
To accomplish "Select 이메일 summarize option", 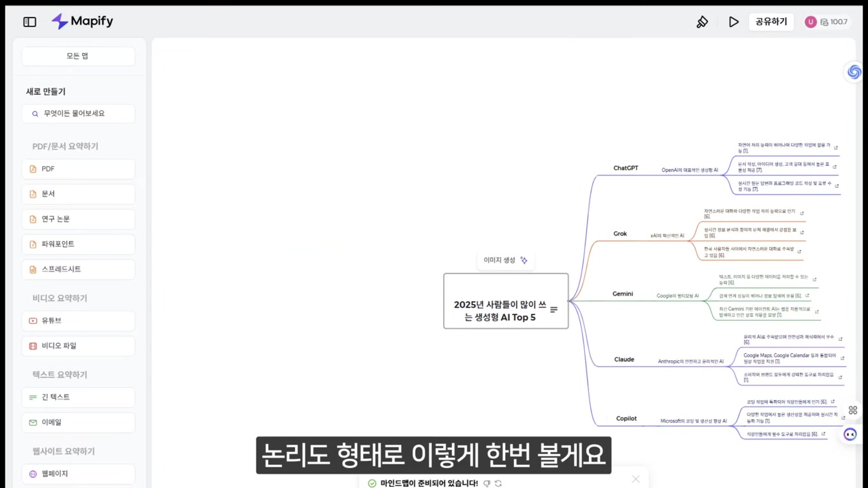I will (78, 423).
